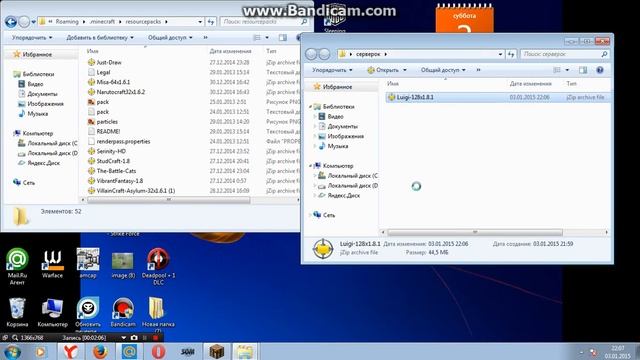This screenshot has width=640, height=360.
Task: Select the Serinity-HD archive file
Action: [x=111, y=151]
